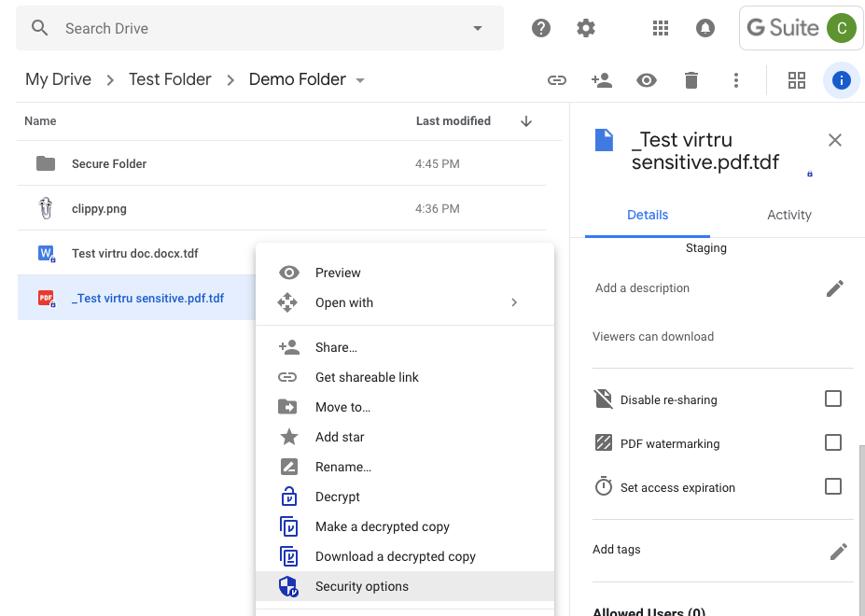The height and width of the screenshot is (616, 865).
Task: Check the PDF watermarking checkbox
Action: pyautogui.click(x=832, y=442)
